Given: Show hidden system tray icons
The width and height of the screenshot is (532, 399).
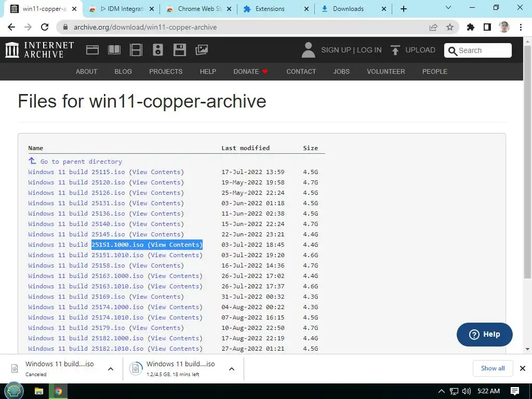Looking at the screenshot, I should (x=442, y=391).
